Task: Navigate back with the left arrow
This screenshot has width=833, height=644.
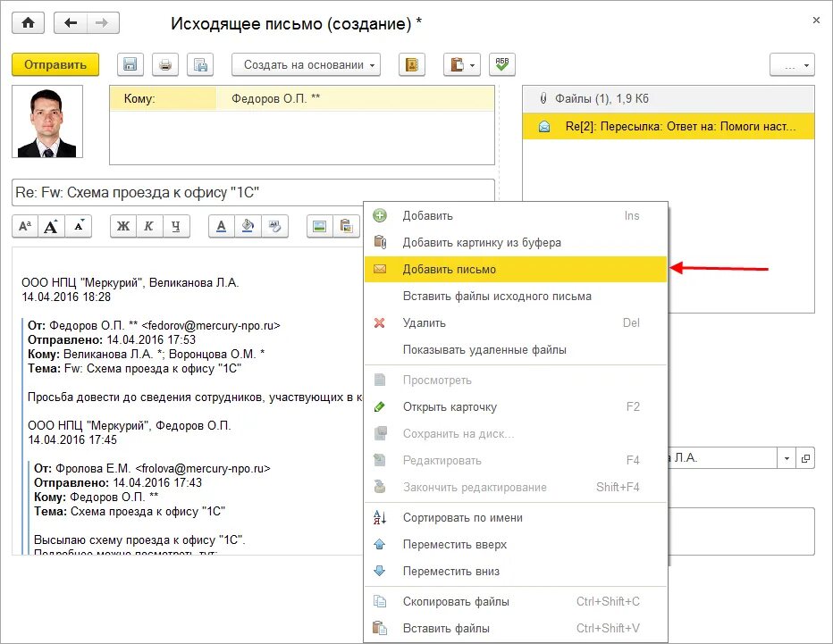Action: 70,23
